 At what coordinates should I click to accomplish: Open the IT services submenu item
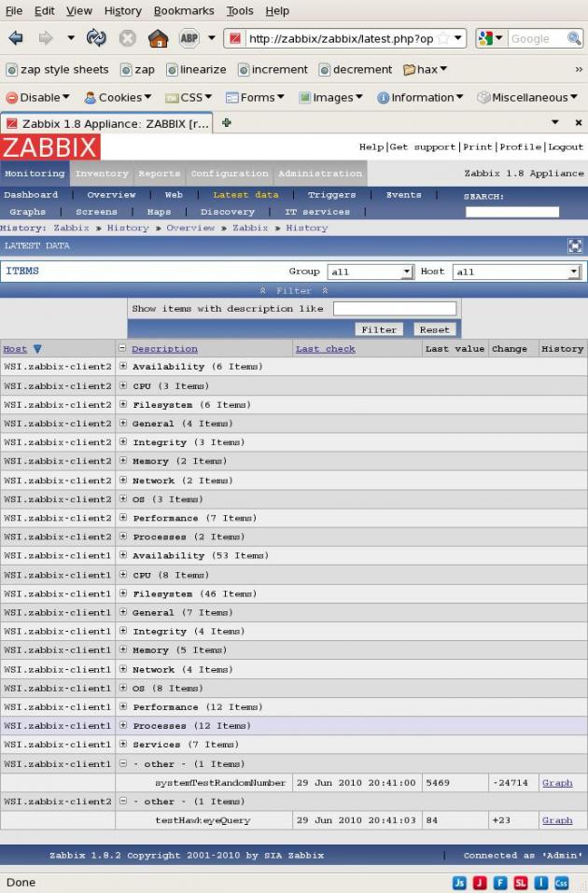[x=317, y=211]
